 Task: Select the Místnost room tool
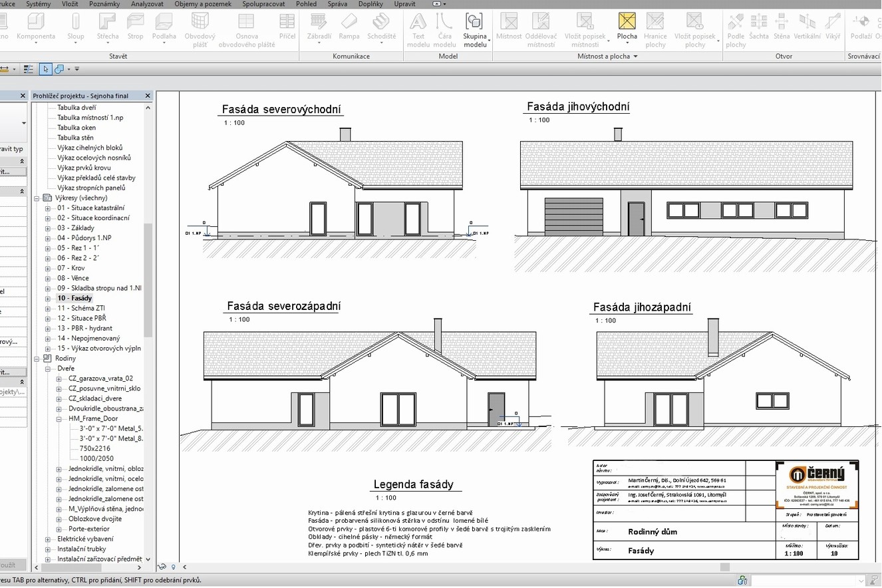point(509,27)
